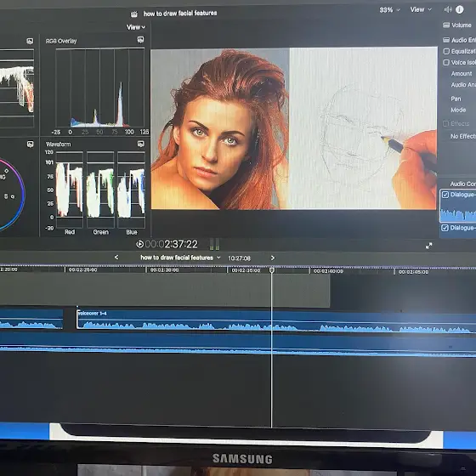Click the 00:02:40:00 ruler mark
476x476 pixels.
click(x=328, y=271)
